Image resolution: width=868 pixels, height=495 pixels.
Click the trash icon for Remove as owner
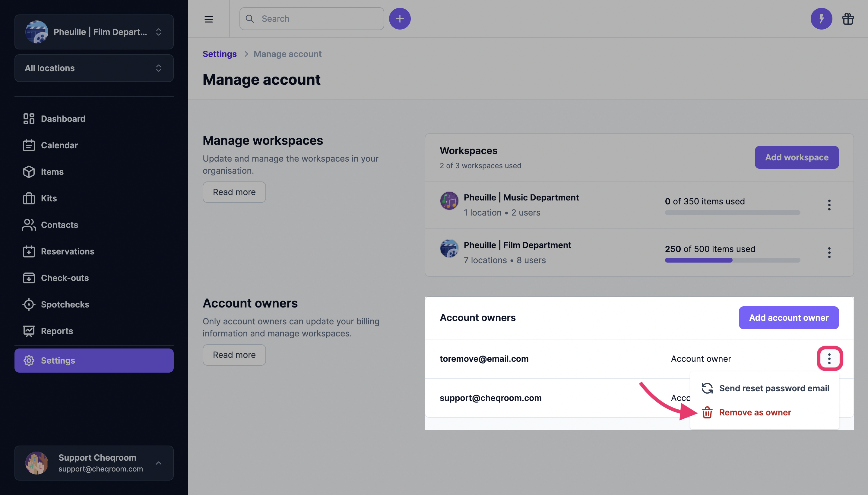point(707,412)
